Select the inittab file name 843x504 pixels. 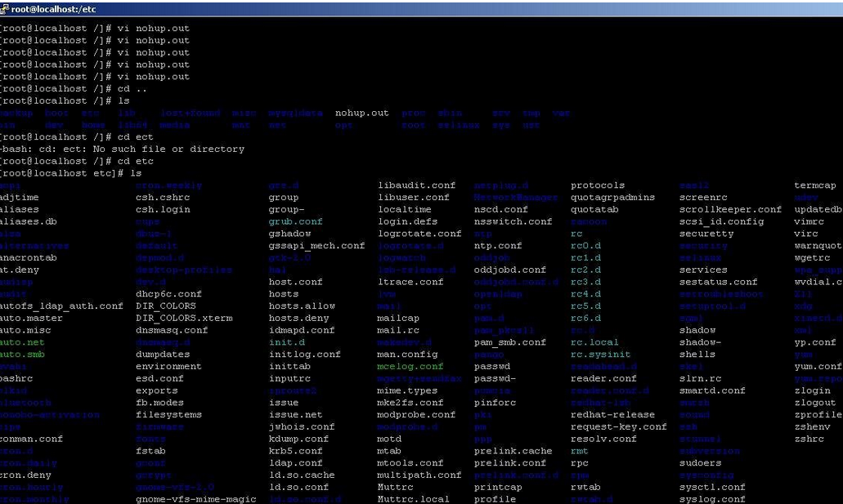pos(290,366)
